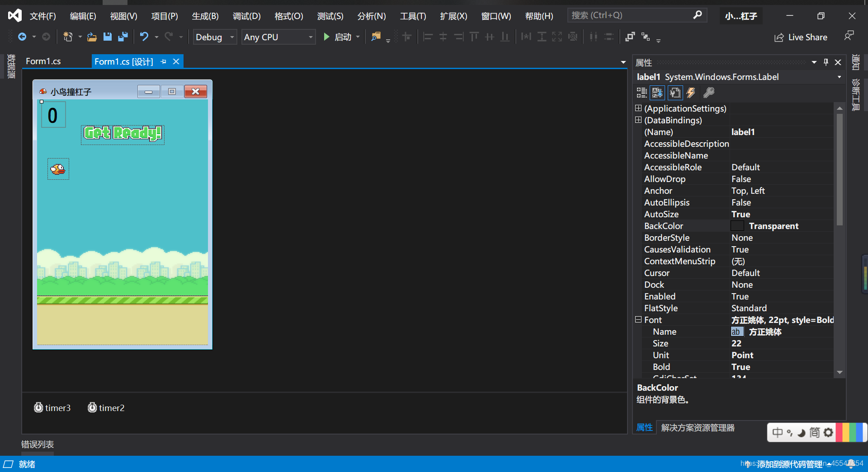Click the account name 小...杠子 button
Screen dimensions: 868x472
741,16
